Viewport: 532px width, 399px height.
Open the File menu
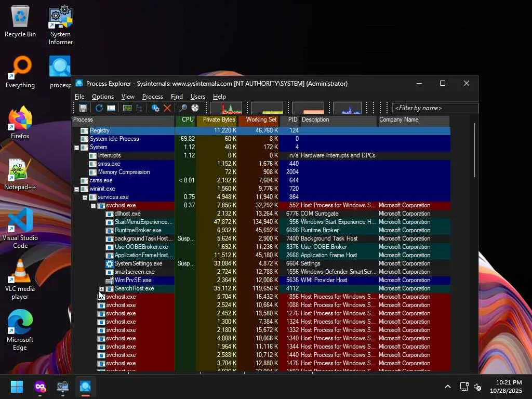pos(79,97)
